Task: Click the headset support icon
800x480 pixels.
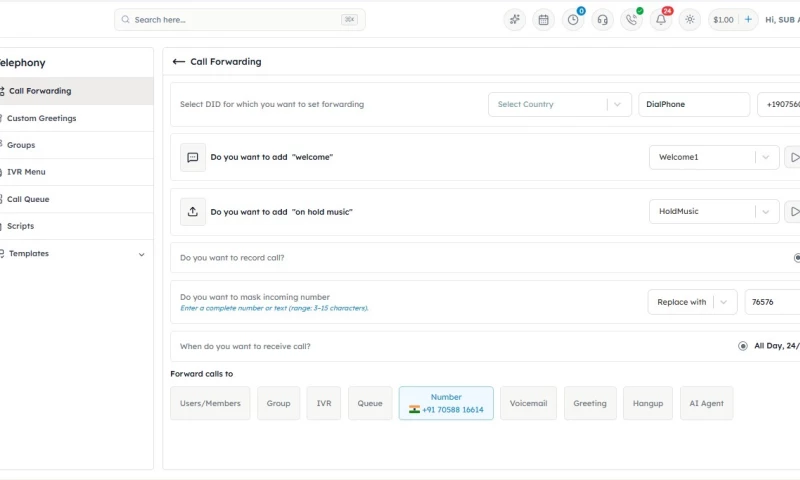Action: click(603, 20)
